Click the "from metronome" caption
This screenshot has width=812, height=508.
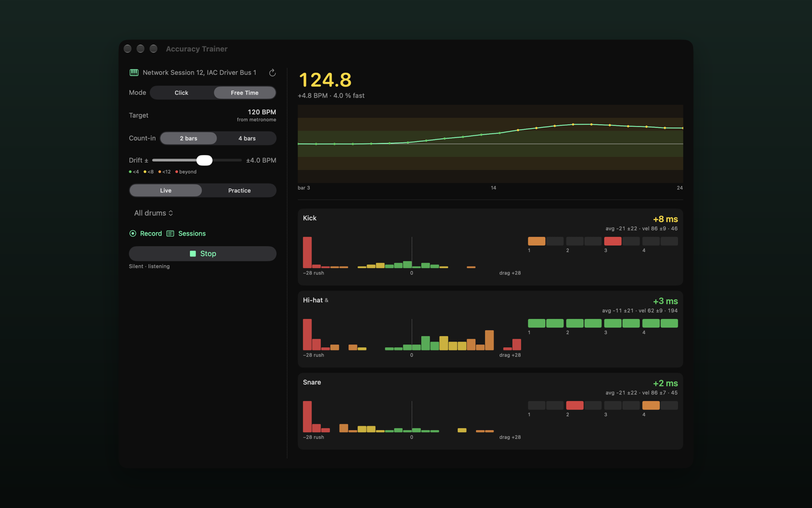click(257, 120)
